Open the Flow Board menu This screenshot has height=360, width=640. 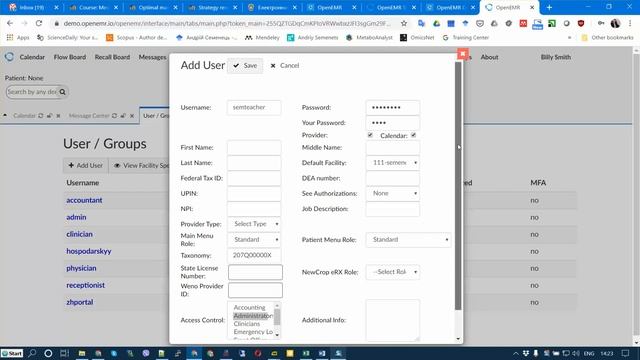(70, 57)
